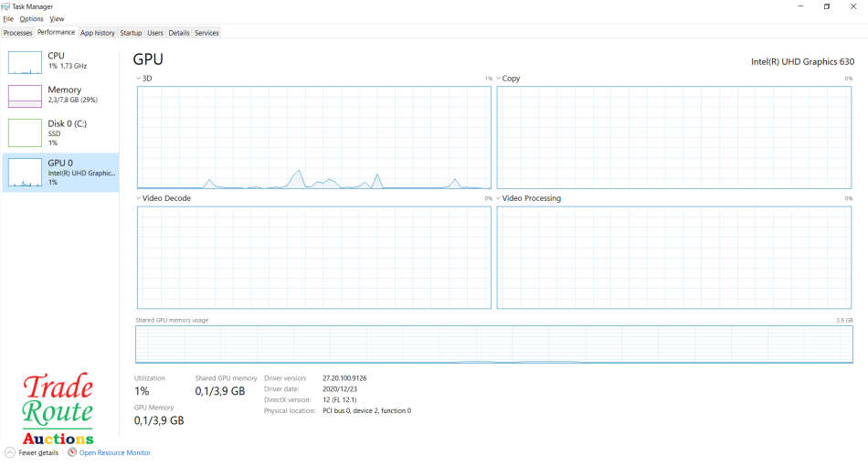Switch to the App history tab
This screenshot has height=466, width=868.
pyautogui.click(x=98, y=33)
